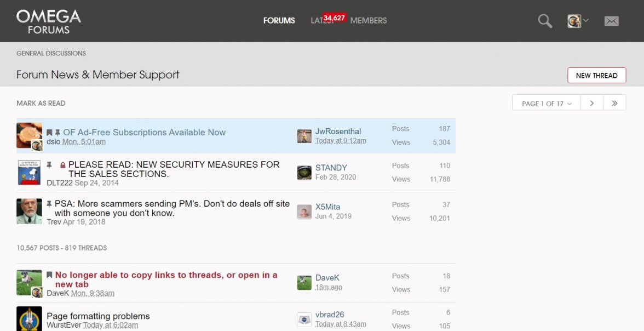Click the New Thread button

click(x=596, y=76)
